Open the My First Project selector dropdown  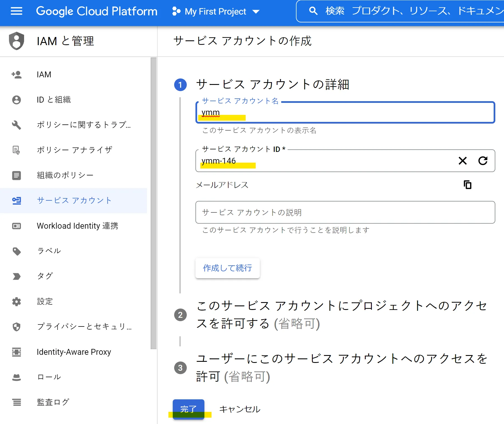pos(216,11)
